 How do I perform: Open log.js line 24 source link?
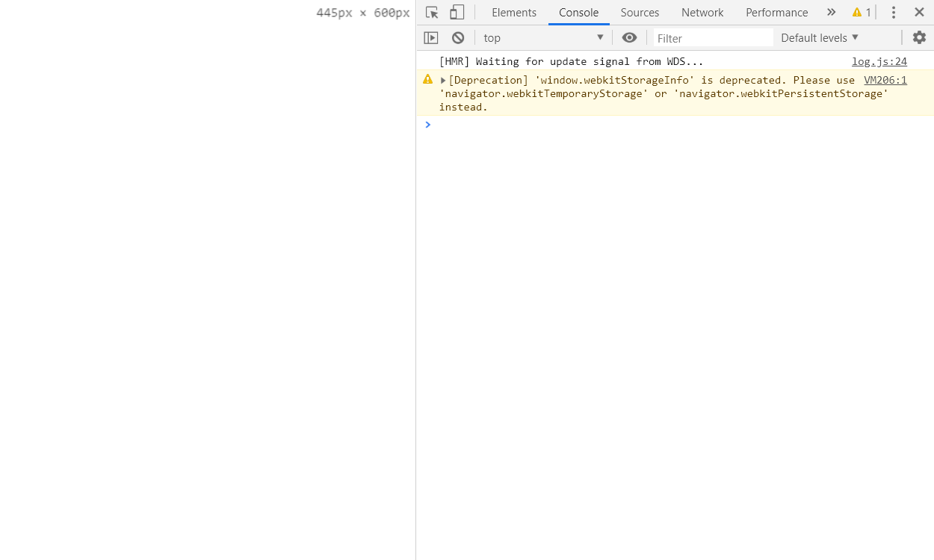[x=879, y=61]
